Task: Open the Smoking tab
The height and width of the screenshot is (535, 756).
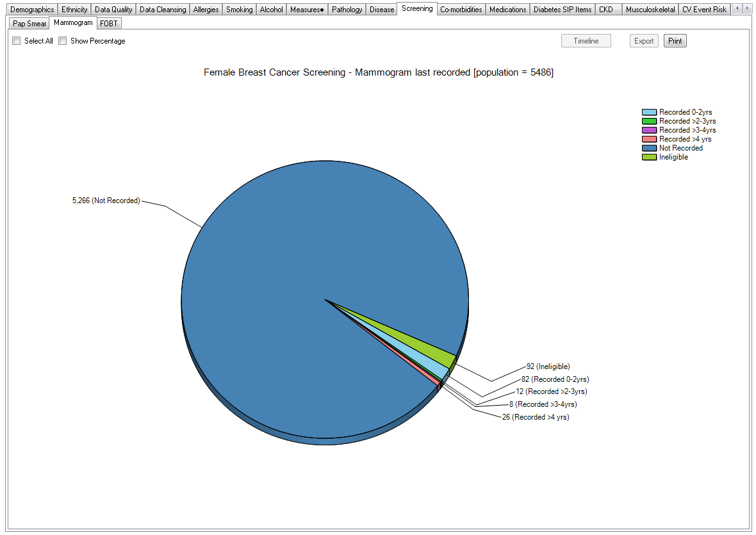Action: coord(239,10)
